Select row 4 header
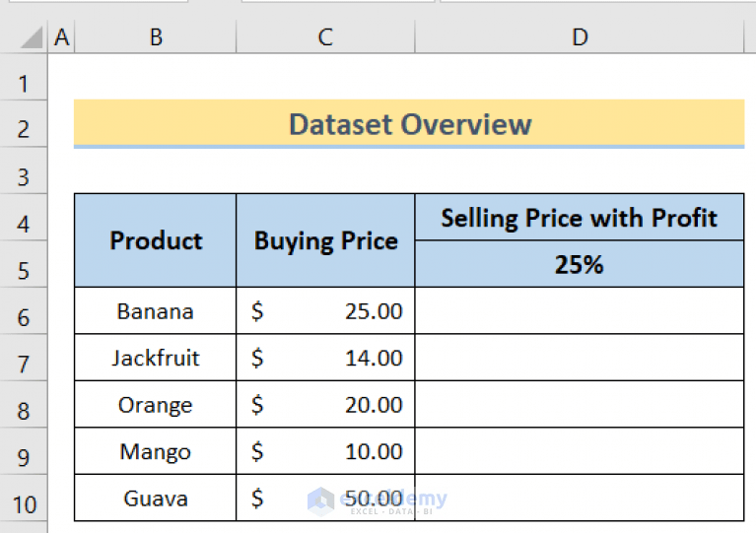The width and height of the screenshot is (756, 533). click(23, 218)
